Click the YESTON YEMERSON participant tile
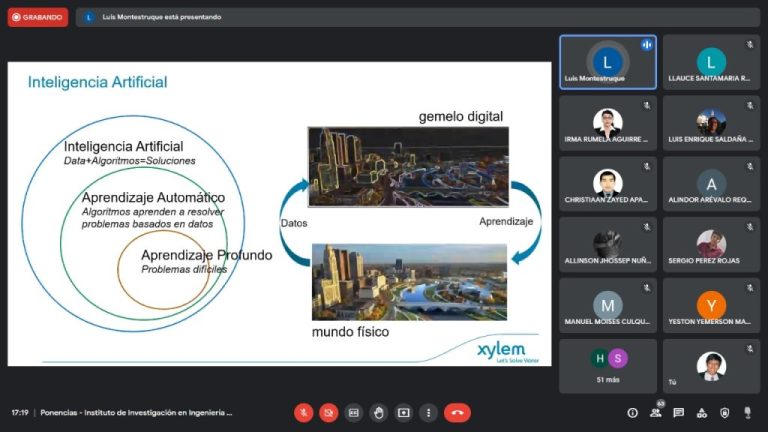 click(711, 305)
